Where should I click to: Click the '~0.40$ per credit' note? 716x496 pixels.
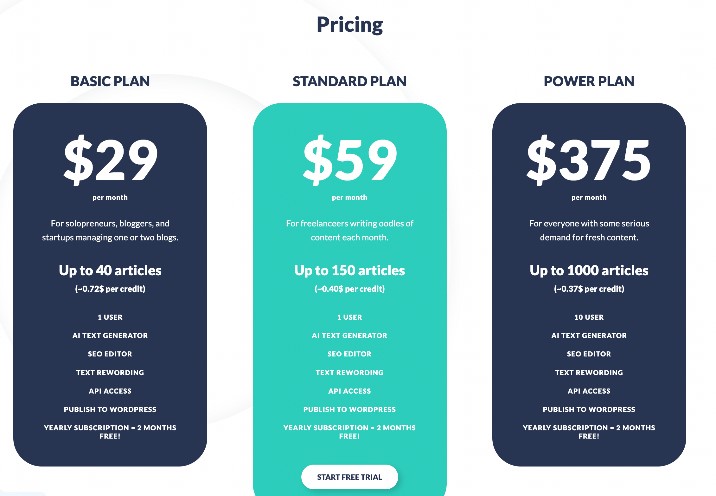[349, 289]
